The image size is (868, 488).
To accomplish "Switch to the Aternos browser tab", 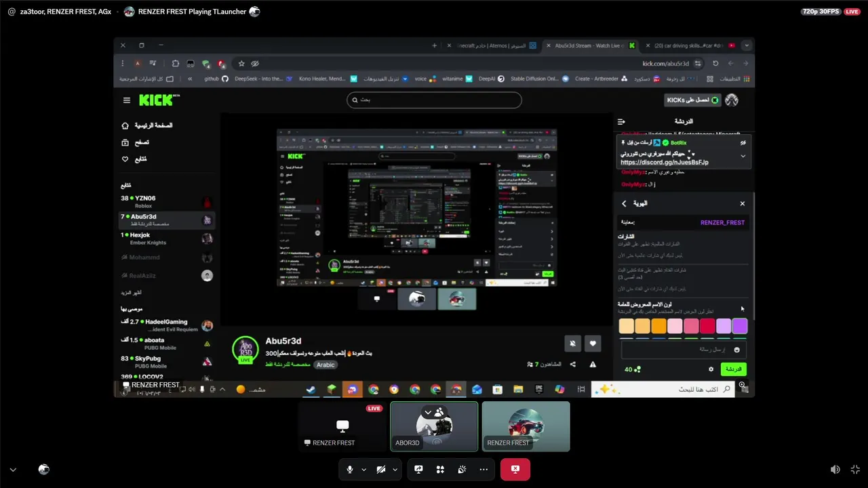I will tap(491, 45).
